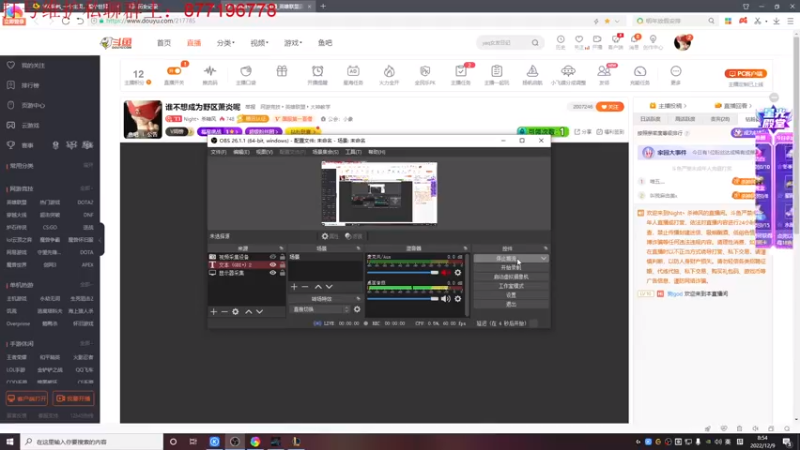Open OBS 设置 from Controls panel

click(x=511, y=295)
